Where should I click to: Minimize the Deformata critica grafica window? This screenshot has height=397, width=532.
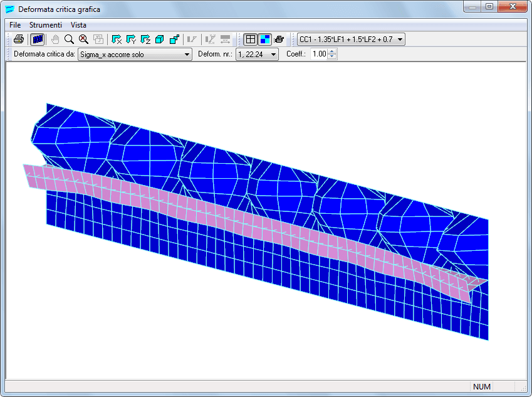(472, 6)
